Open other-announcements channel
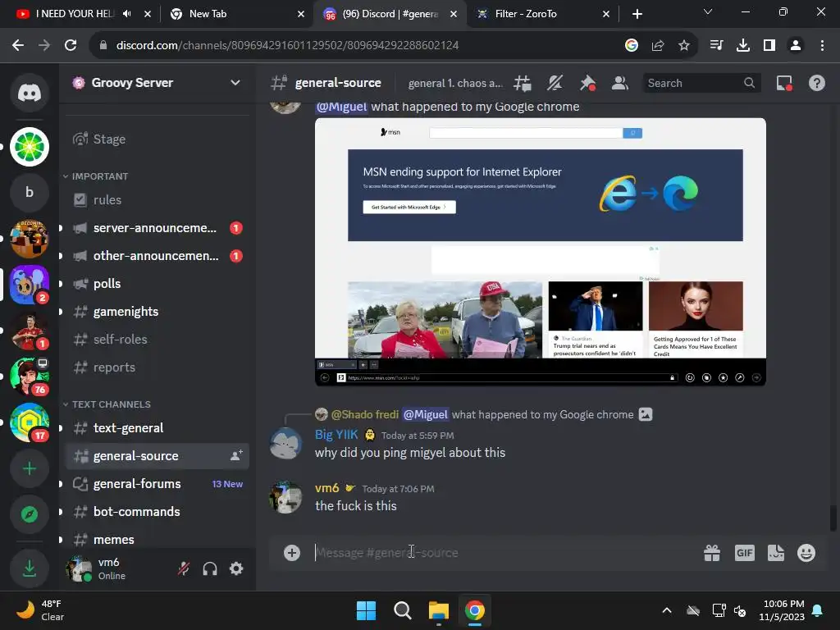Viewport: 840px width, 630px height. [157, 256]
